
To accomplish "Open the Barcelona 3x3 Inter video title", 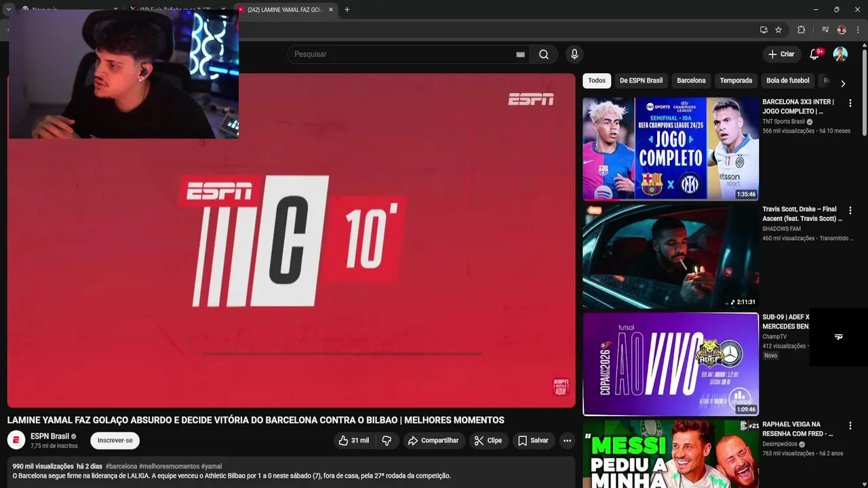I will [798, 106].
